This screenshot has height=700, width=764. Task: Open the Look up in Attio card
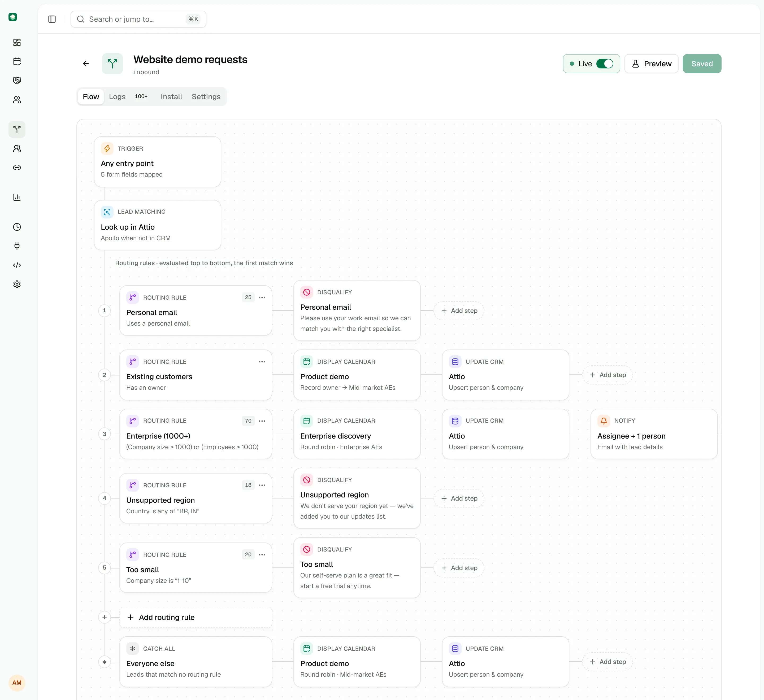(158, 225)
